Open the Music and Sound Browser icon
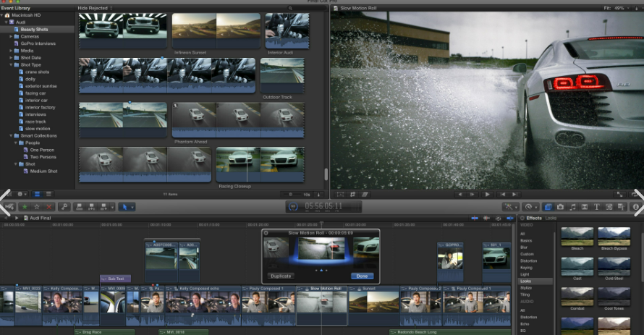This screenshot has height=335, width=644. pyautogui.click(x=572, y=207)
